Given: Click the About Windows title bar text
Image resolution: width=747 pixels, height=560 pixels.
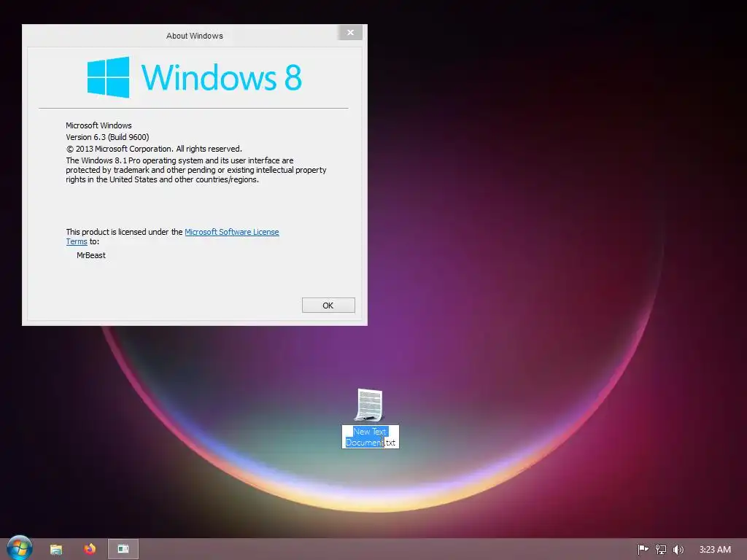Looking at the screenshot, I should pyautogui.click(x=194, y=36).
